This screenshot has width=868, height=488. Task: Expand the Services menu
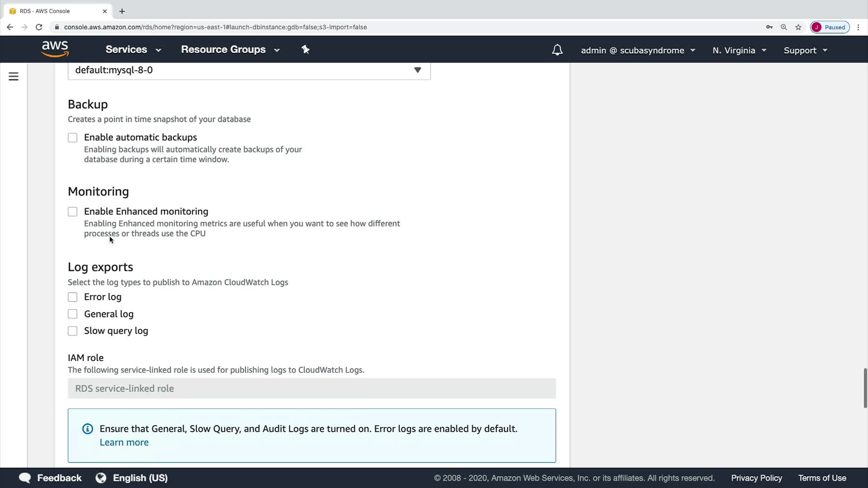tap(133, 49)
